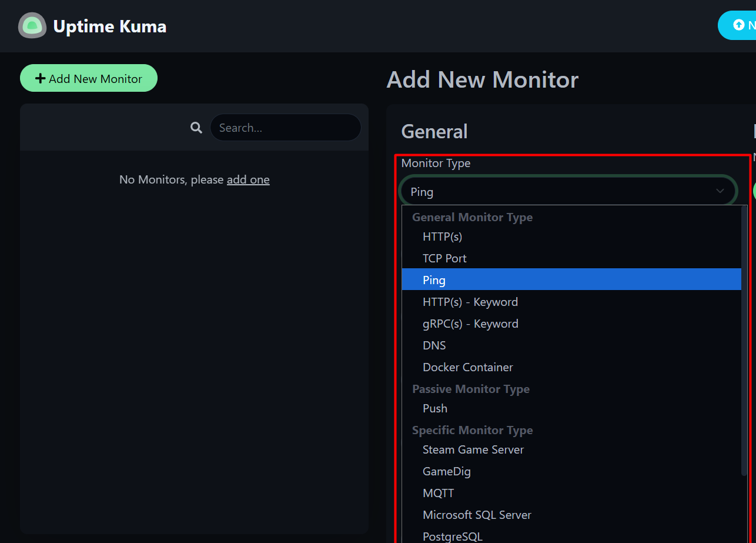This screenshot has width=756, height=543.
Task: Click the Search monitors input field
Action: coord(286,128)
